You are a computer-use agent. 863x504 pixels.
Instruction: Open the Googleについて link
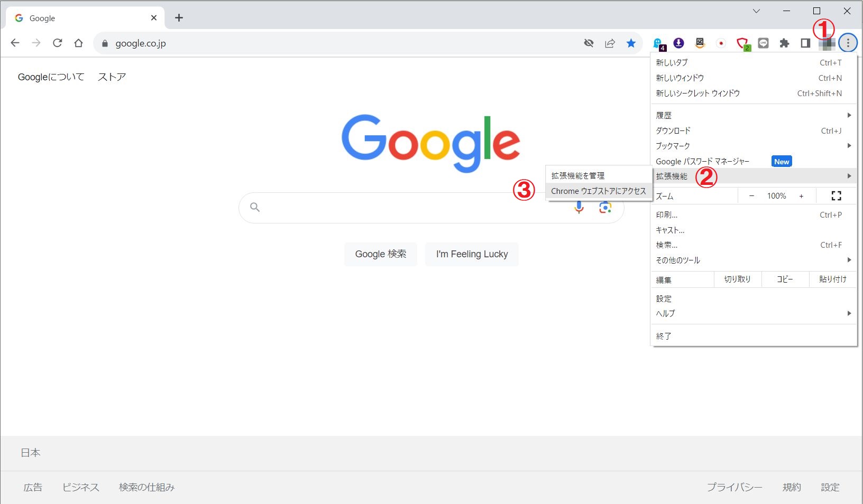[x=51, y=77]
